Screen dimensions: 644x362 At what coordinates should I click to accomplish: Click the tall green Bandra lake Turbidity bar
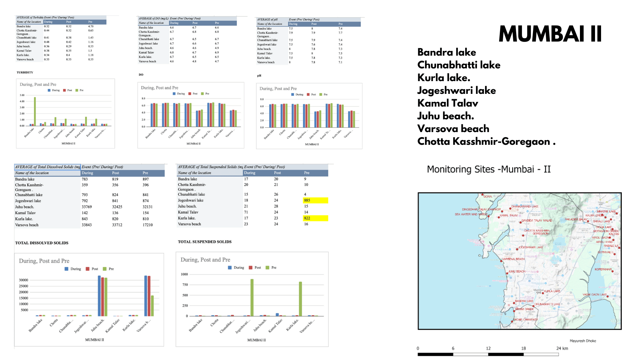pyautogui.click(x=35, y=111)
